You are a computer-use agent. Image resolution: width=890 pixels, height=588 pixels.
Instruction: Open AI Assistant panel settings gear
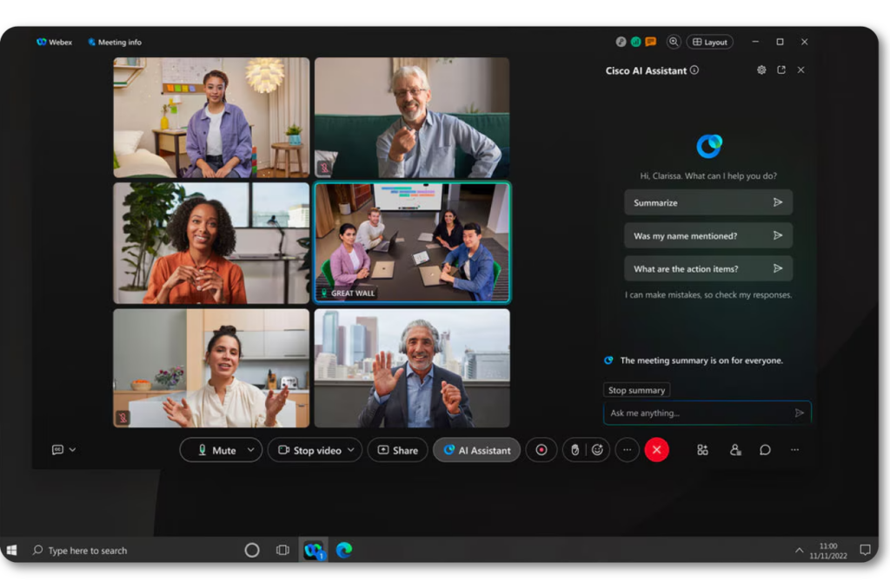pyautogui.click(x=761, y=69)
